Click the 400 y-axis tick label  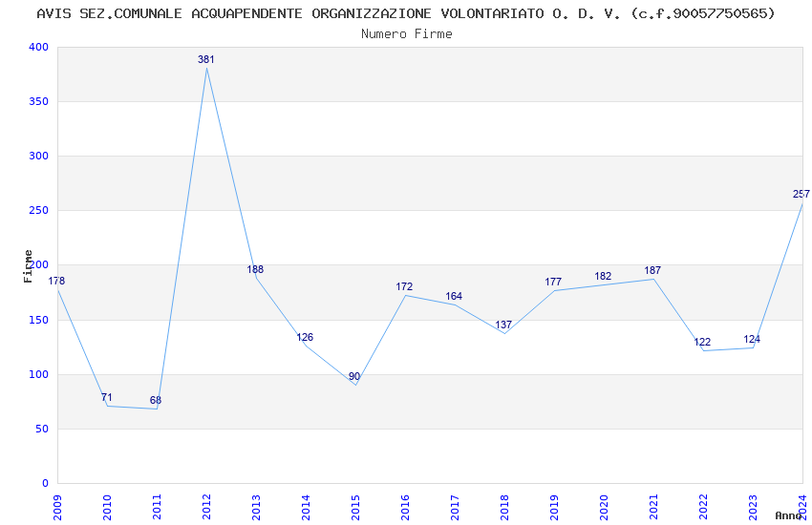pos(39,47)
